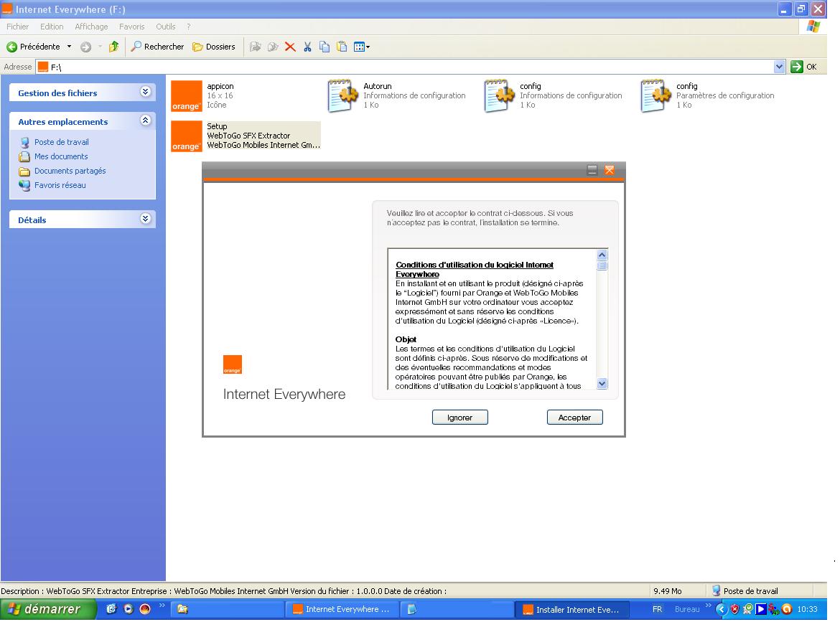Viewport: 840px width, 622px height.
Task: Open the Views dropdown in toolbar
Action: [x=362, y=47]
